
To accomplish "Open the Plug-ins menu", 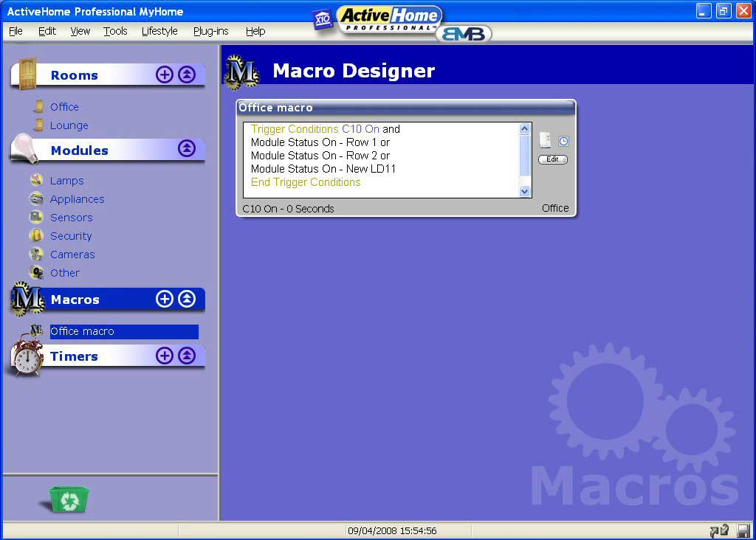I will point(210,31).
